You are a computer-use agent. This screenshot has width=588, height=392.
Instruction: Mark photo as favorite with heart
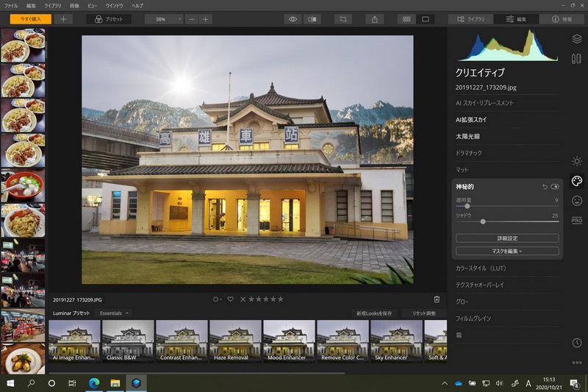pos(231,299)
